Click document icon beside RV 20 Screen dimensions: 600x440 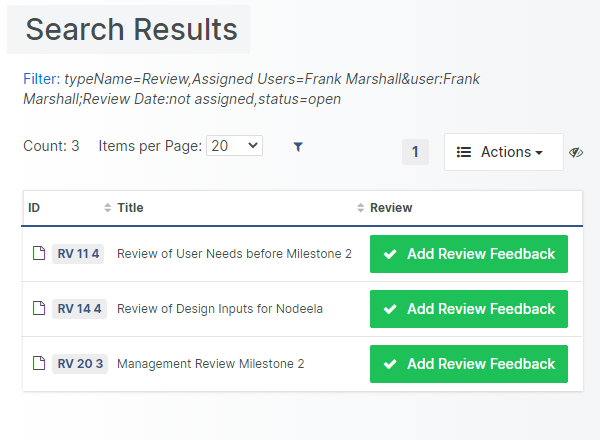click(x=38, y=364)
